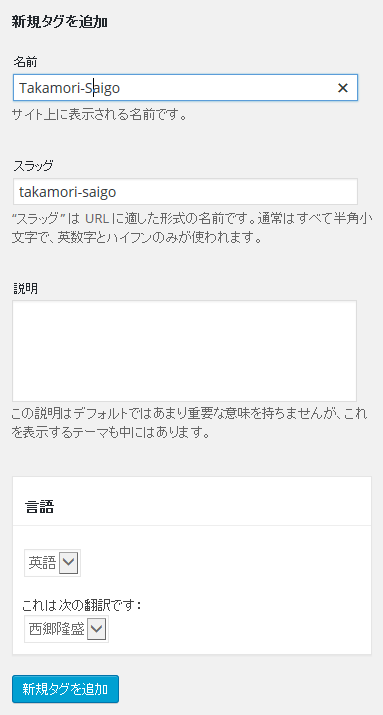Image resolution: width=383 pixels, height=715 pixels.
Task: Click the arrow on the language selector
Action: (x=69, y=563)
